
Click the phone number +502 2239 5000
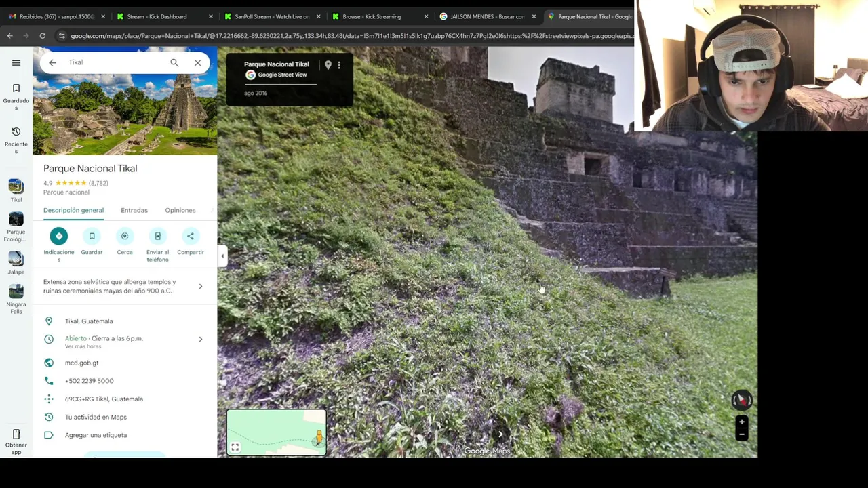pos(90,381)
